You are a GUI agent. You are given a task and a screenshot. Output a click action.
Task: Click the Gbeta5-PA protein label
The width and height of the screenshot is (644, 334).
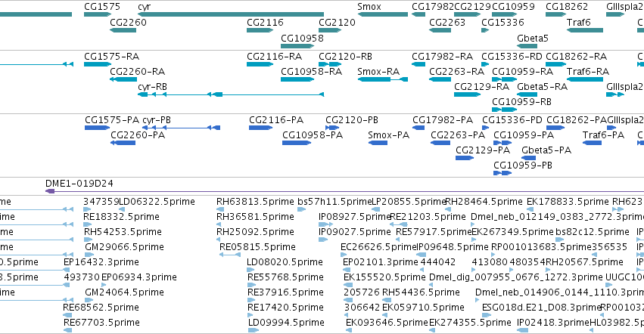point(546,150)
